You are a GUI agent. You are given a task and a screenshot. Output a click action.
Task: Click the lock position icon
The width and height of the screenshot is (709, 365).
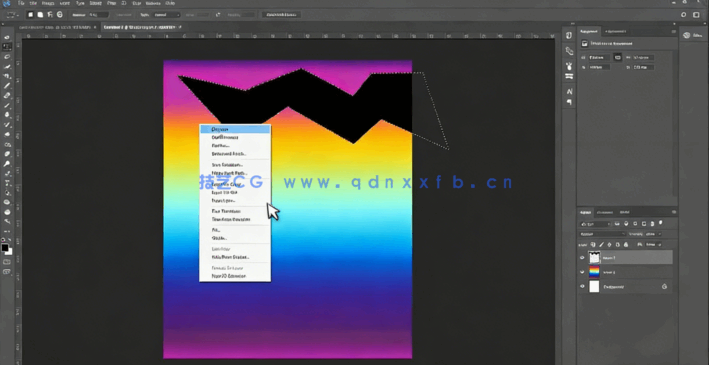(x=610, y=245)
